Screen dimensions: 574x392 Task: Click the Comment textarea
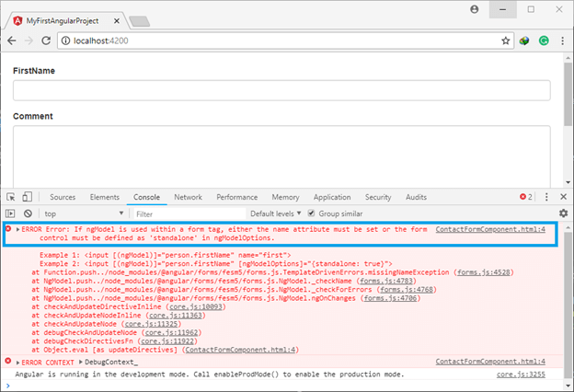(x=281, y=156)
